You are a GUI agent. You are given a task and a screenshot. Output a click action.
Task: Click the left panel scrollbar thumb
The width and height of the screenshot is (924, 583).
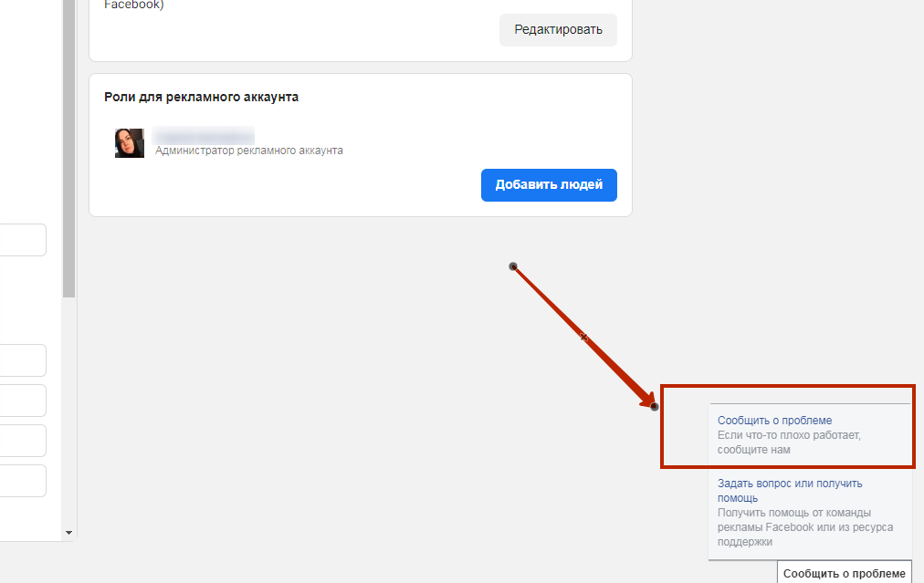click(69, 149)
